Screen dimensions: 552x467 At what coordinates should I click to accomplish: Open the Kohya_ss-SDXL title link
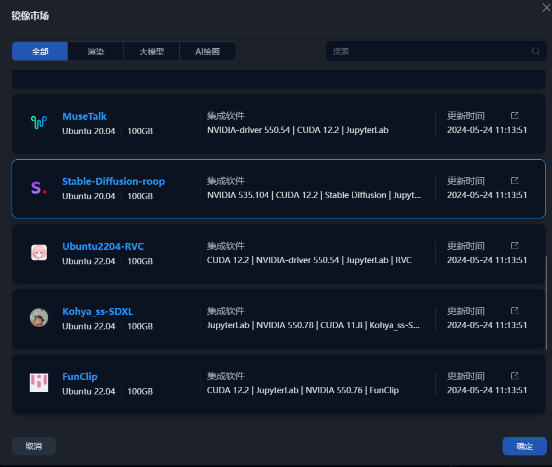[x=98, y=312]
